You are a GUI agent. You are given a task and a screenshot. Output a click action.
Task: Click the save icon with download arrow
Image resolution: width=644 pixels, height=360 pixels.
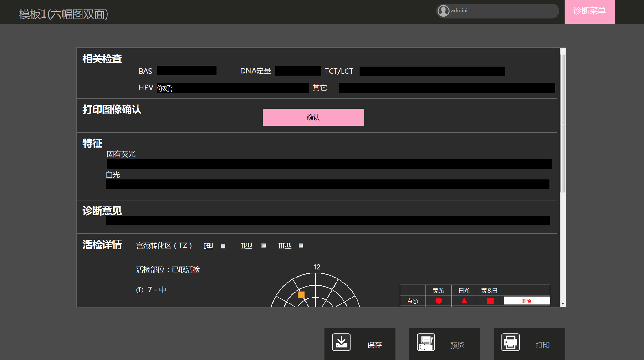click(341, 342)
